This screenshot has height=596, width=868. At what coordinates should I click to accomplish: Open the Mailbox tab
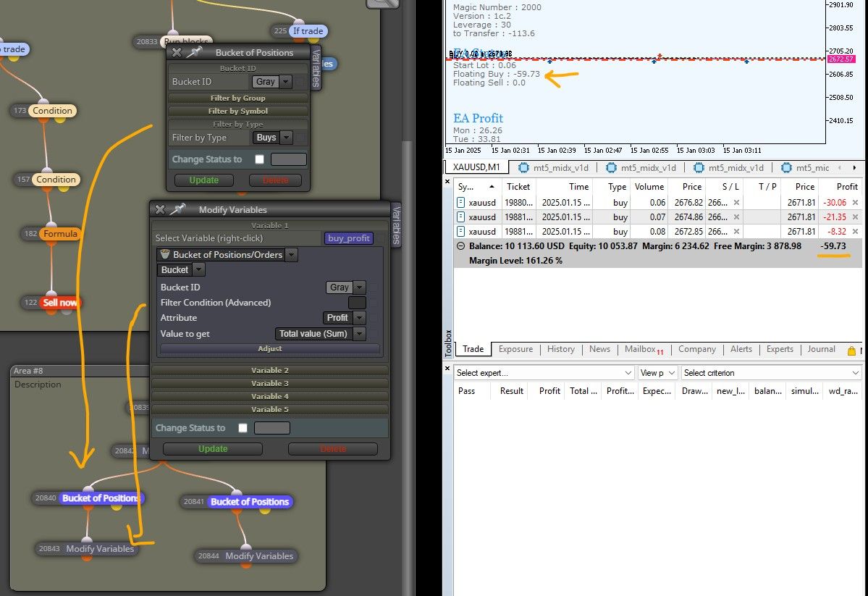tap(644, 350)
